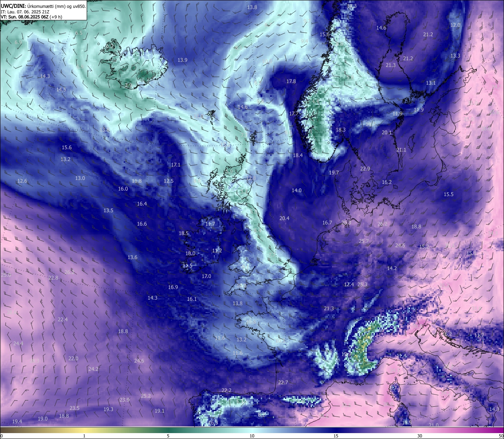This screenshot has height=439, width=504.
Task: Click the value 19.7 in the Skagerrak
Action: tap(334, 173)
